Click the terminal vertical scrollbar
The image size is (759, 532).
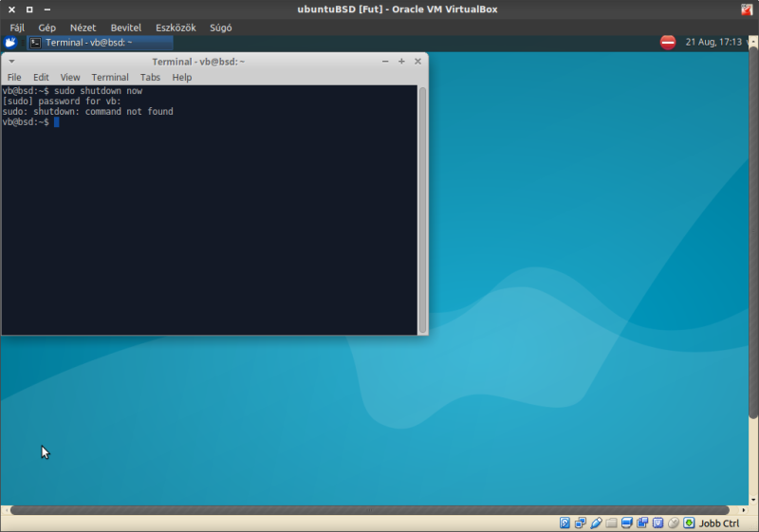pos(422,211)
